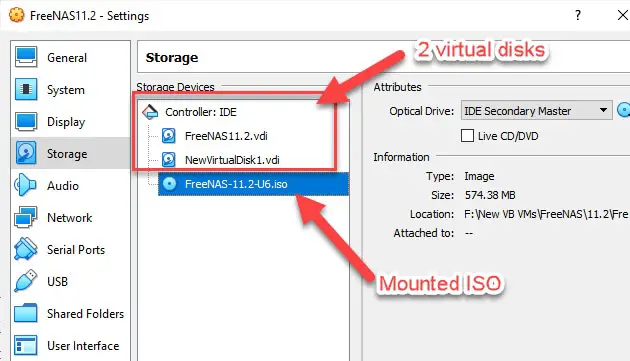Click the Audio speaker icon
The height and width of the screenshot is (361, 630).
25,185
